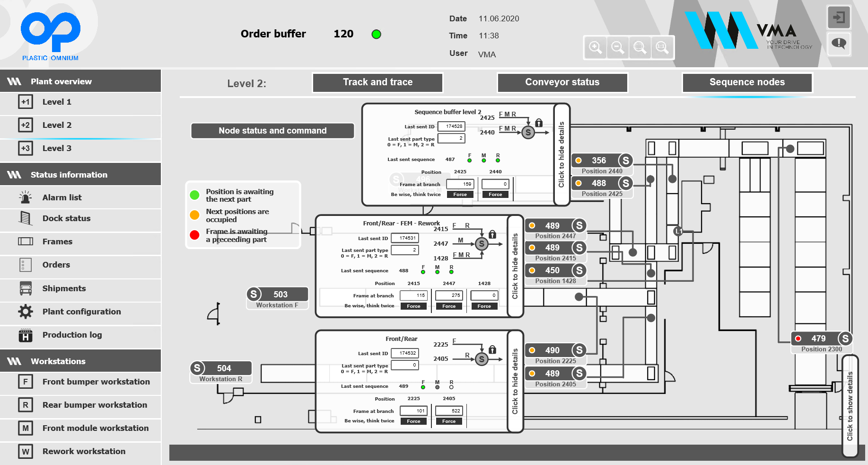Screen dimensions: 868x465
Task: Click the zoom out magnifier icon
Action: 617,47
